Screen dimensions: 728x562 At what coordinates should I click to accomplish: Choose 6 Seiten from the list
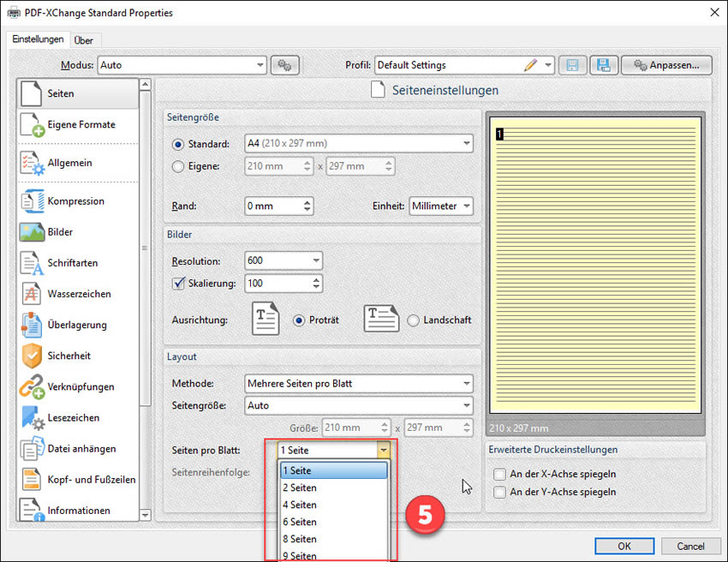(x=334, y=522)
